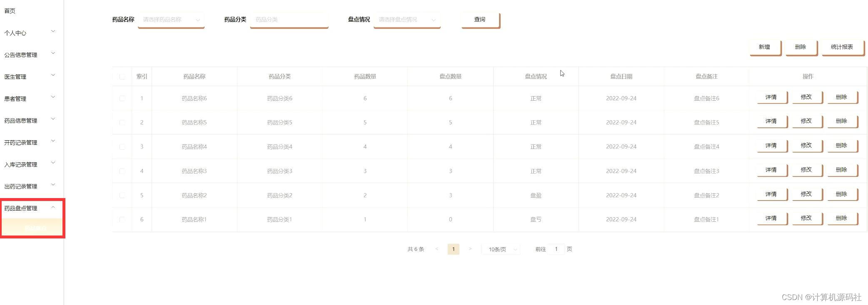Click 修改 for 药品名称1

807,218
